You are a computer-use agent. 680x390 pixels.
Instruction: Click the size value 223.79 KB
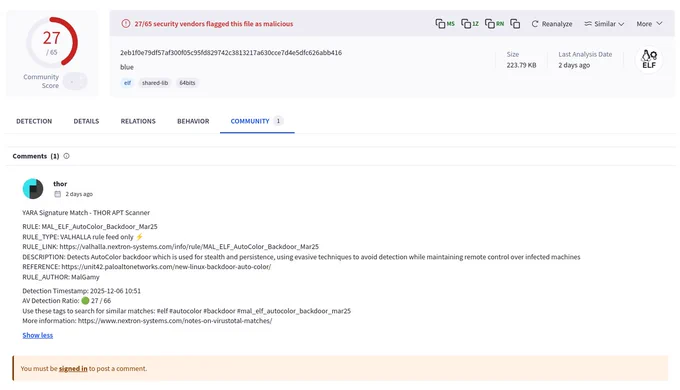[x=521, y=65]
